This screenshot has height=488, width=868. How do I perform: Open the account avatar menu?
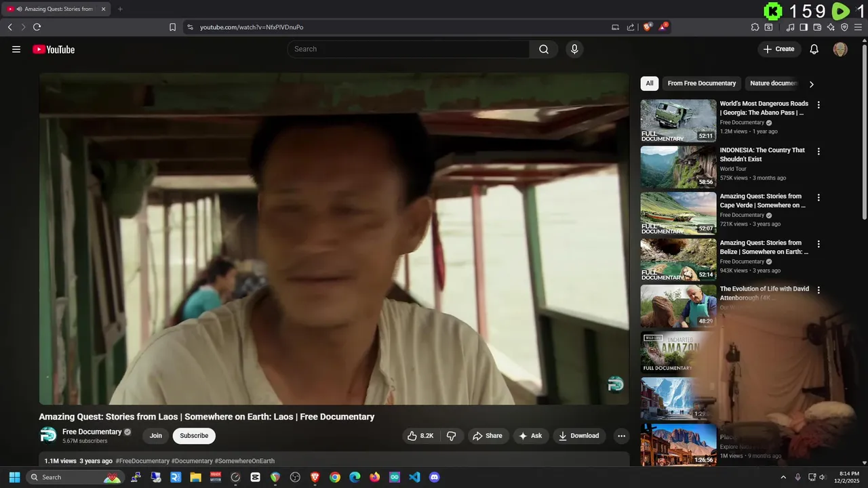(x=840, y=49)
